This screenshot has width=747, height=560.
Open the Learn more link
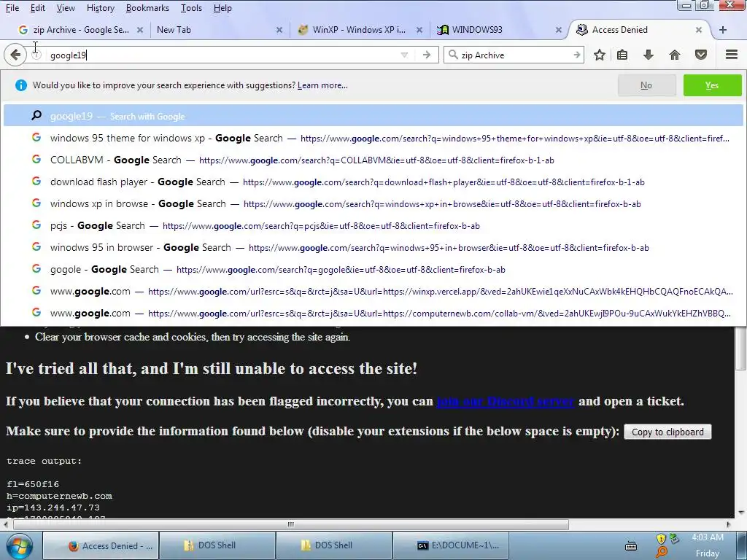tap(322, 85)
